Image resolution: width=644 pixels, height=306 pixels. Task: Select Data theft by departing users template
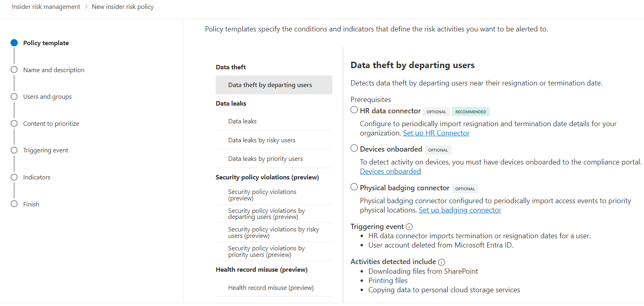(270, 85)
